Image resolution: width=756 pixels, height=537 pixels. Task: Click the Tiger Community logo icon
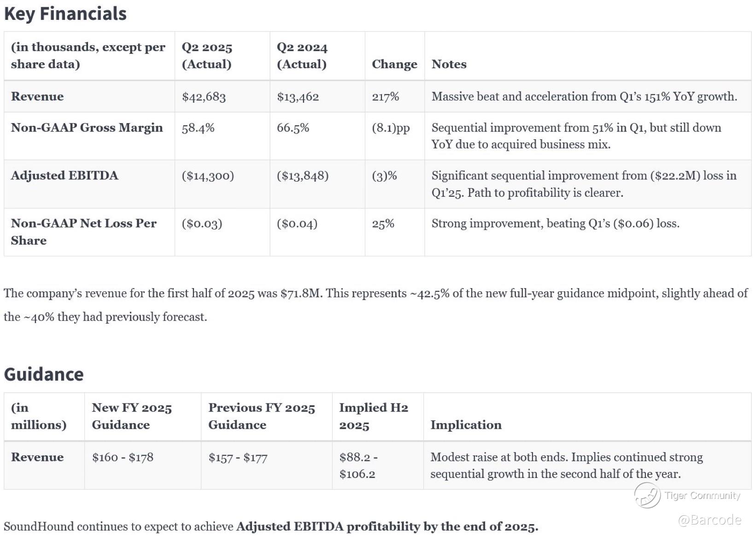tap(647, 496)
